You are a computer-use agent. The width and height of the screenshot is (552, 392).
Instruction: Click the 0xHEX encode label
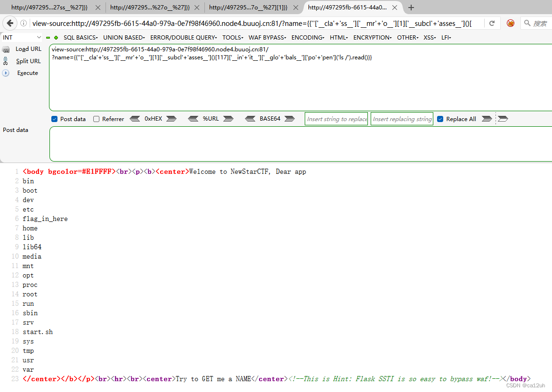[153, 119]
